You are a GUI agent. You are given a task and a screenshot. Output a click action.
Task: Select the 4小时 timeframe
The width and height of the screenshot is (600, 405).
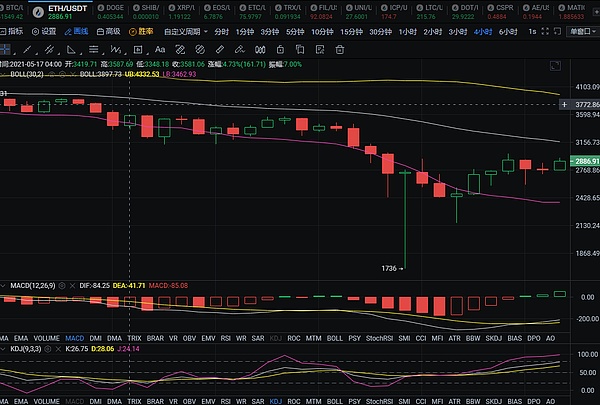pos(481,31)
